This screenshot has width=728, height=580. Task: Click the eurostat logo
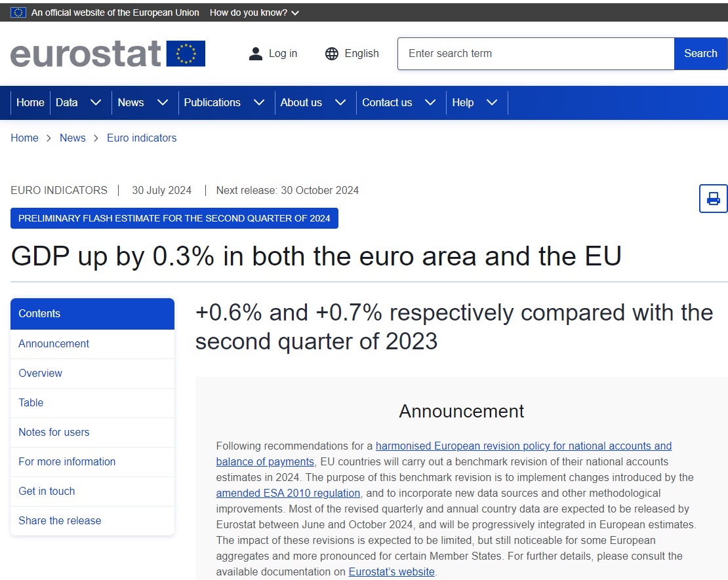[x=108, y=54]
